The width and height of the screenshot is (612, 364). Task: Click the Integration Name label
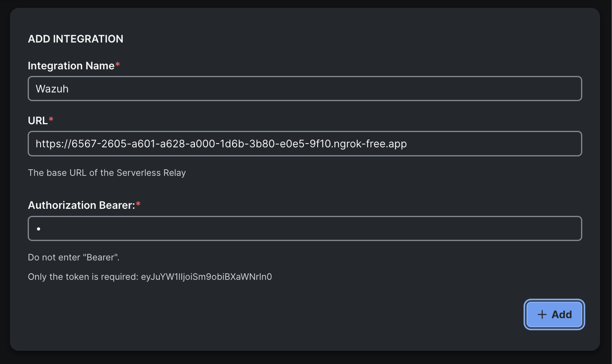(x=71, y=66)
